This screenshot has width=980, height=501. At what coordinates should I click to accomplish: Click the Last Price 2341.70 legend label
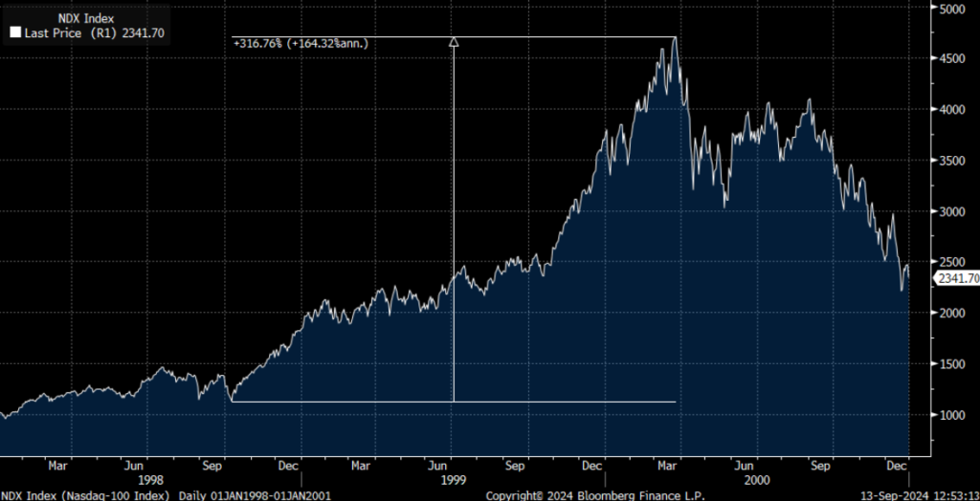point(95,33)
